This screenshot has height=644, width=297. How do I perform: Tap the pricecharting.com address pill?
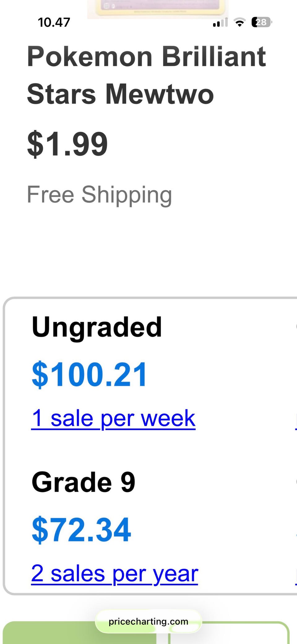pyautogui.click(x=148, y=621)
